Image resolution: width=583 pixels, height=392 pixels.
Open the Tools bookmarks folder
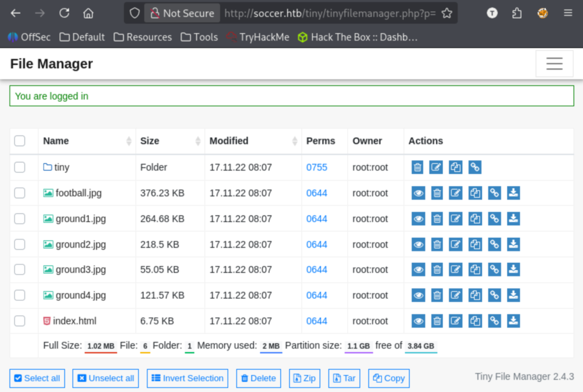point(199,37)
